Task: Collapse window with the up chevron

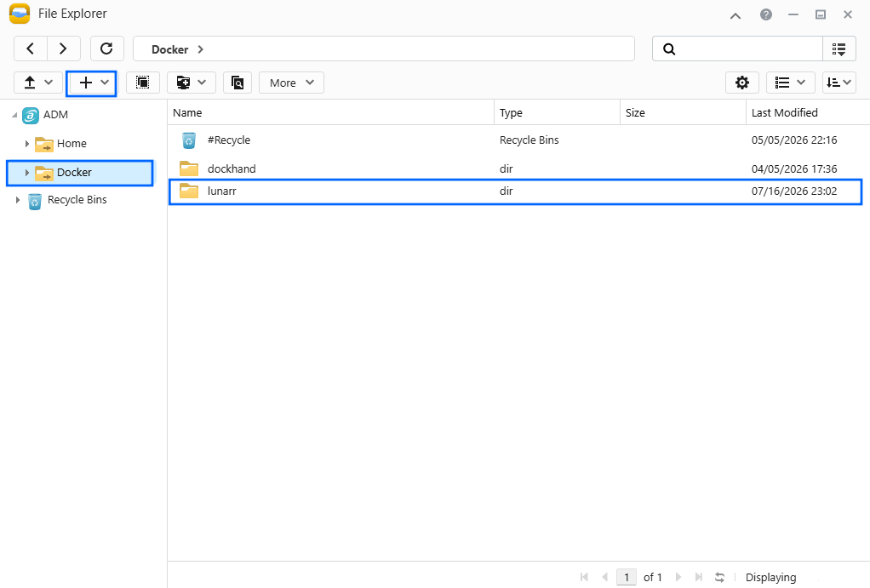Action: tap(735, 15)
